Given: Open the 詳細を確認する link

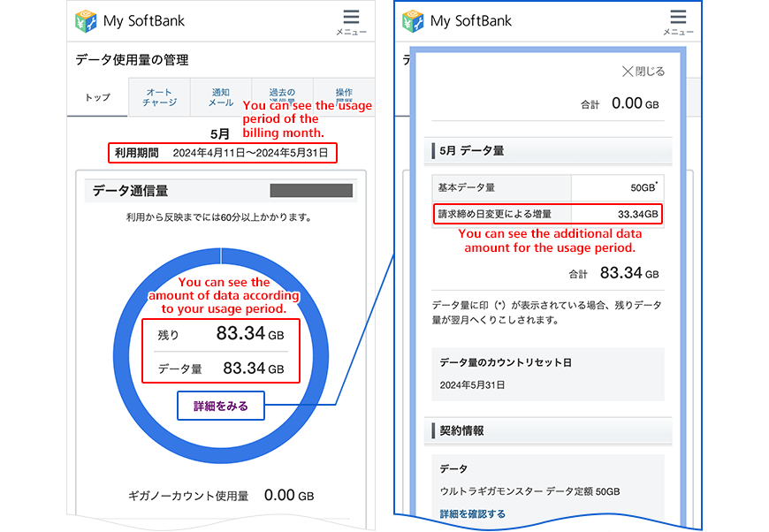Looking at the screenshot, I should (472, 513).
